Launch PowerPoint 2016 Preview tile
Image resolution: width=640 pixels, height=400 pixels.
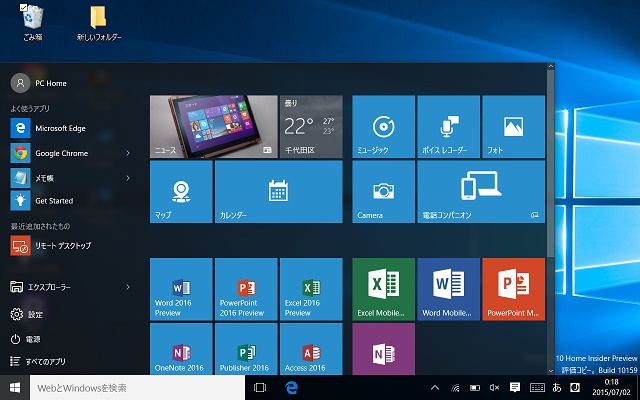pos(246,289)
